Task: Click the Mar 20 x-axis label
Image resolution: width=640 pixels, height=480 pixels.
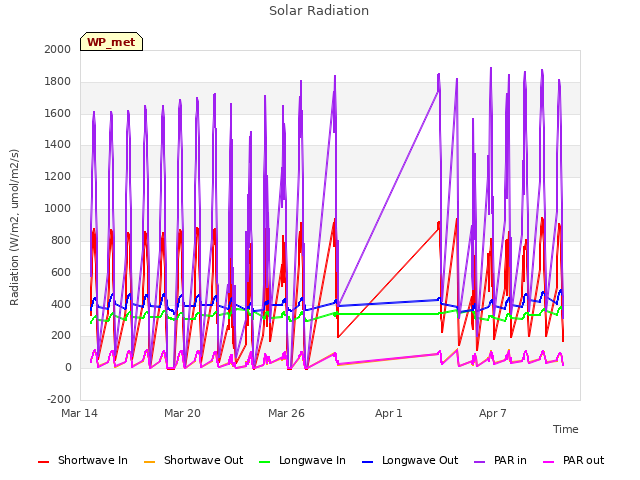Action: (x=182, y=413)
